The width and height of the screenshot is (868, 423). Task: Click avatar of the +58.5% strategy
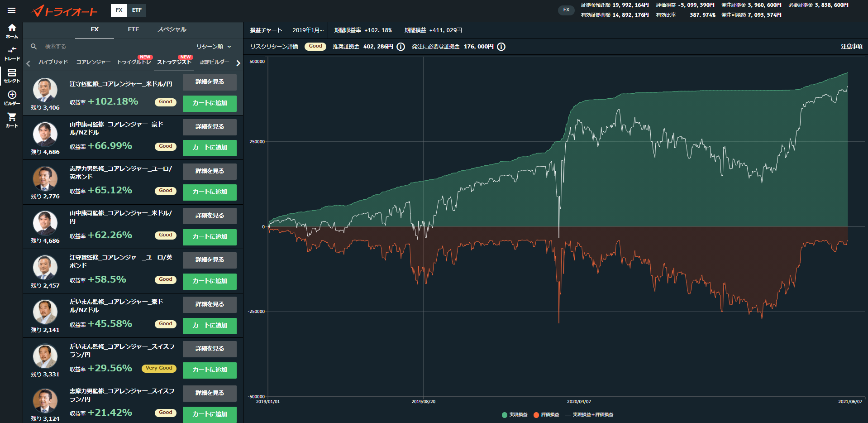[45, 268]
